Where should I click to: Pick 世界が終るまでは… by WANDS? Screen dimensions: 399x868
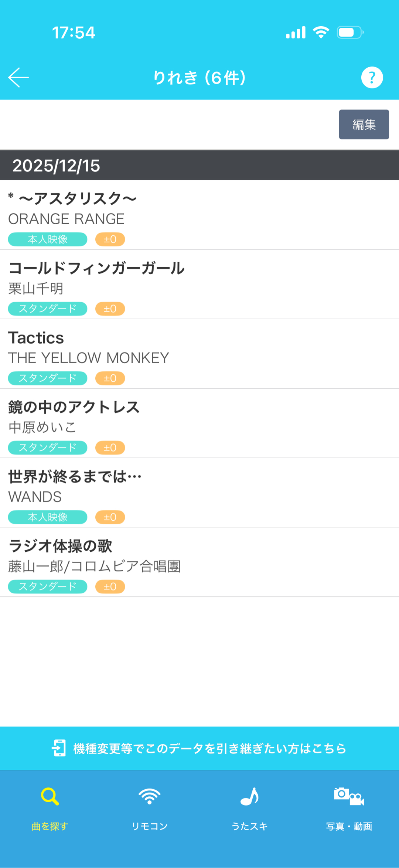[75, 477]
